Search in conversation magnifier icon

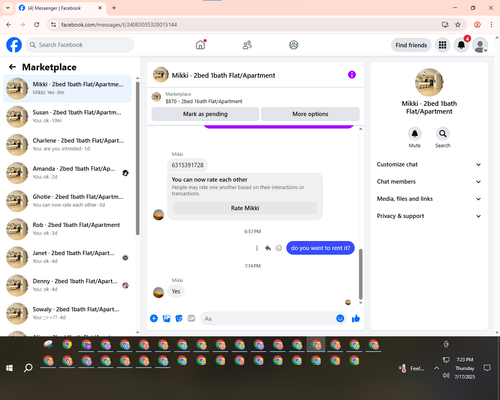[x=443, y=134]
